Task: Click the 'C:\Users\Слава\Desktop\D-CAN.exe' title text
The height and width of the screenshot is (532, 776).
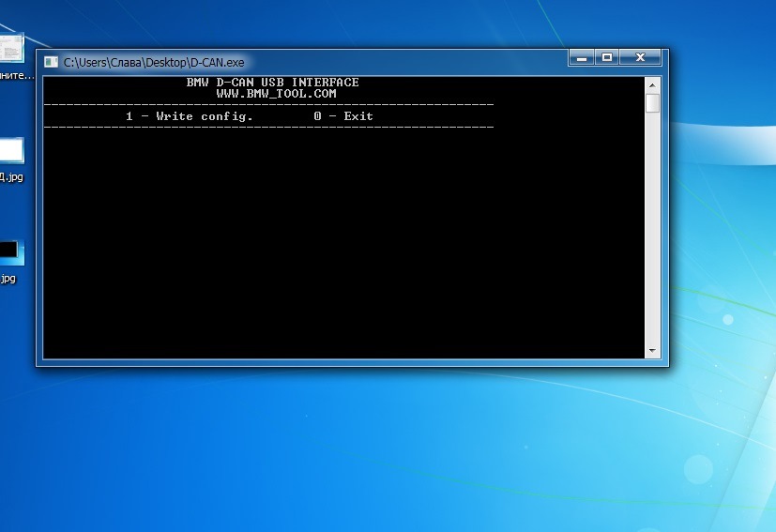Action: tap(154, 62)
